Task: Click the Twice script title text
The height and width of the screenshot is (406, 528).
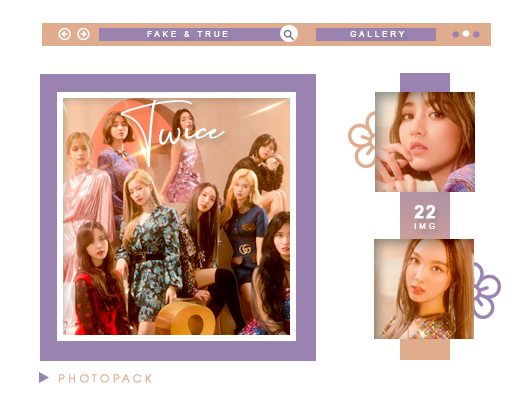Action: tap(172, 132)
